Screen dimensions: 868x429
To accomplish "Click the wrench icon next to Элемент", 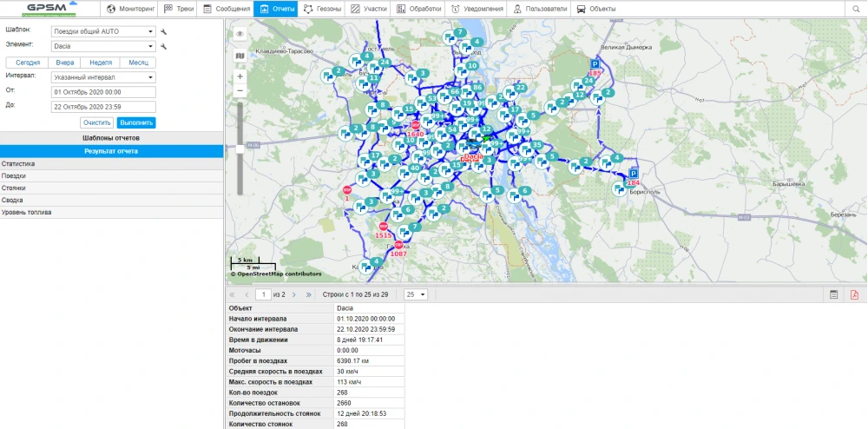I will coord(164,47).
